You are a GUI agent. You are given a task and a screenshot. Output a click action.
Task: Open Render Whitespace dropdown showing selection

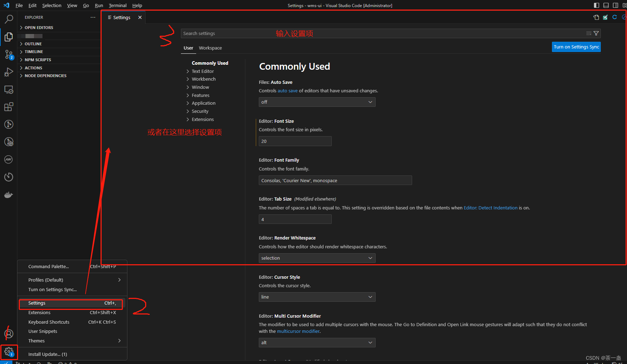pyautogui.click(x=317, y=258)
